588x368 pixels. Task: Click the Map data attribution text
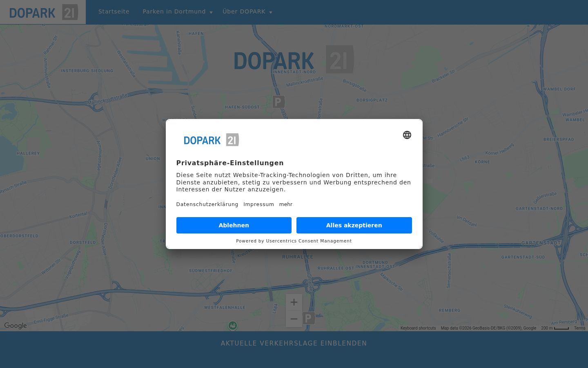[x=488, y=328]
